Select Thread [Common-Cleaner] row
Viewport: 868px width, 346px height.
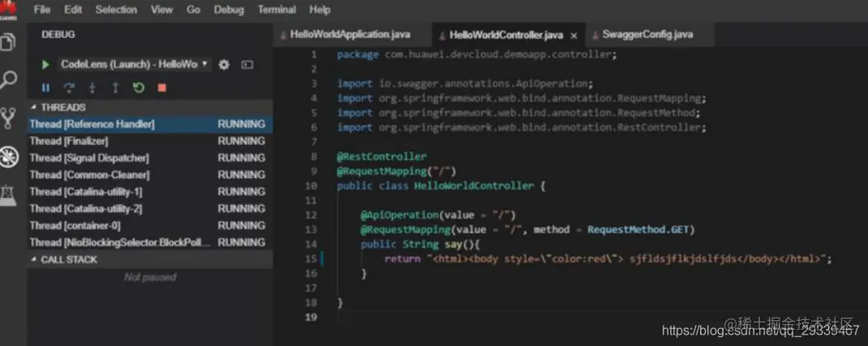[x=150, y=175]
